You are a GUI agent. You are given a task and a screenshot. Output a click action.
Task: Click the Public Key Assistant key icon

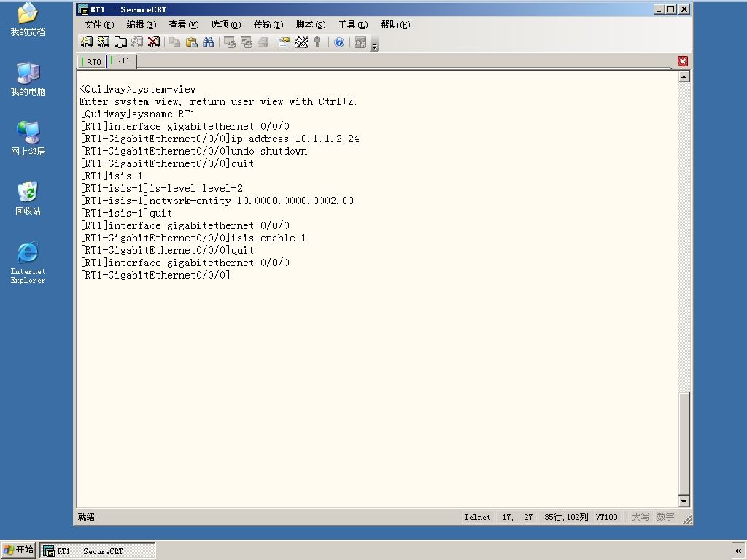tap(317, 42)
